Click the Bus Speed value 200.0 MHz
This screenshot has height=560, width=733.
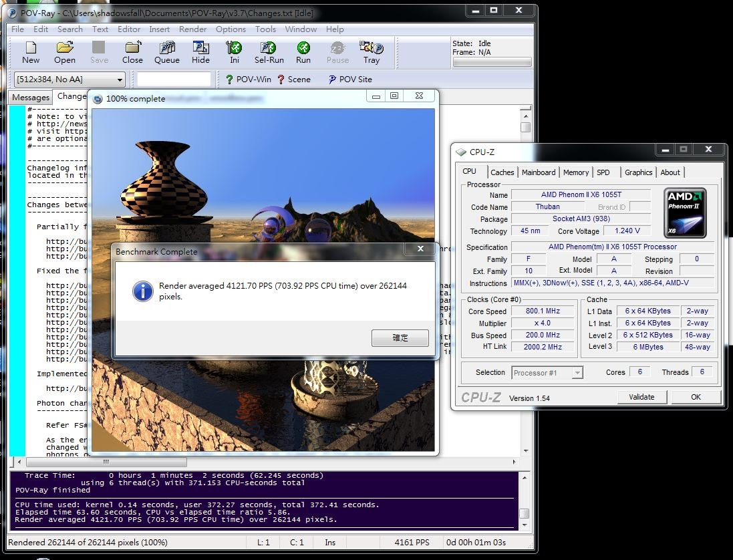pos(543,335)
